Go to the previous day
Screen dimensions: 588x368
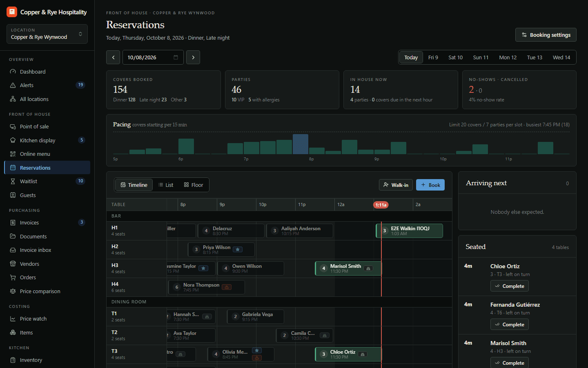113,57
